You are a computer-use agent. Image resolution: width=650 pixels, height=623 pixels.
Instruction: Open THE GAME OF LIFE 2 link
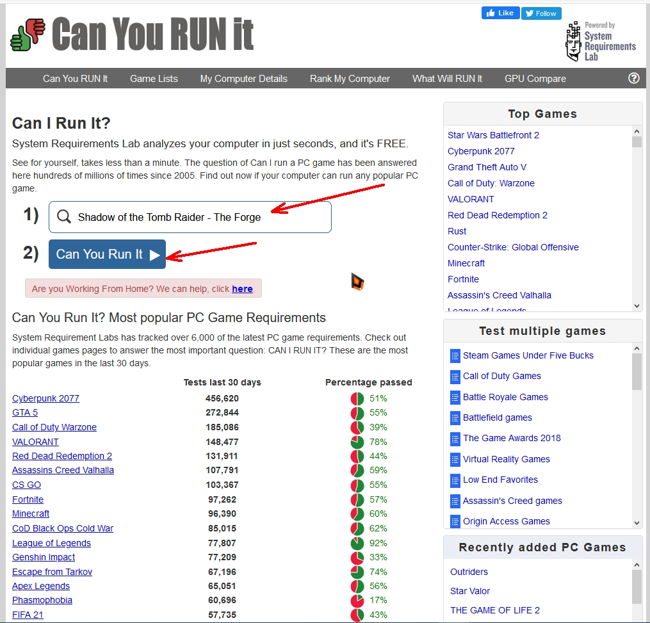(x=495, y=610)
